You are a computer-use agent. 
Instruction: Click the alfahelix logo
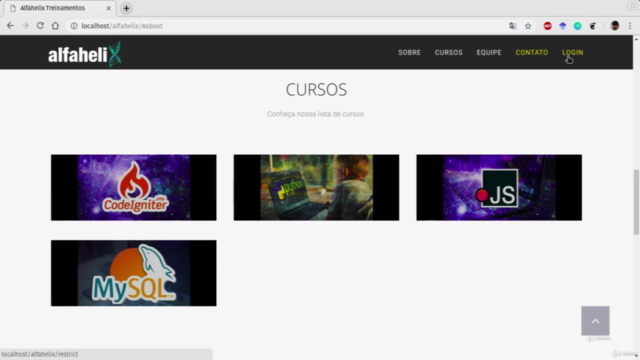pyautogui.click(x=84, y=54)
